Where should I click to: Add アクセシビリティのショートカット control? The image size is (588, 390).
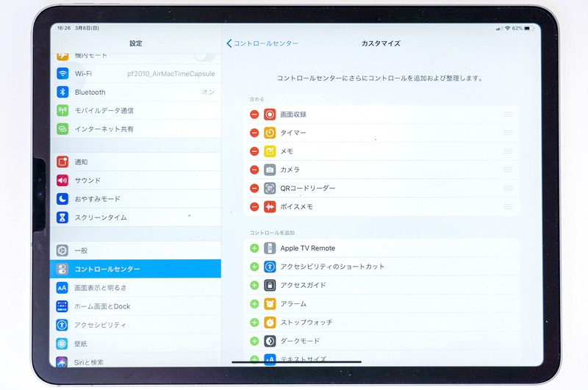tap(254, 267)
